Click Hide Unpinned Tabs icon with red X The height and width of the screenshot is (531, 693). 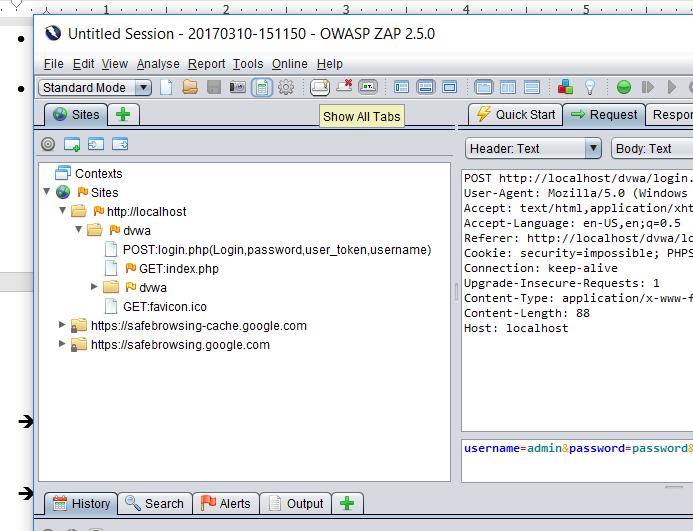tap(344, 86)
